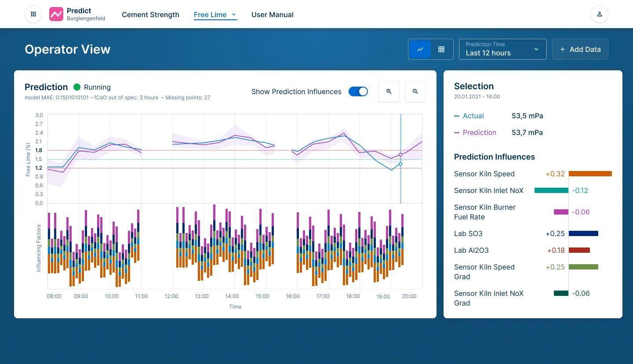Click the navy Lab SO3 bar
Screen dimensions: 633x364
(583, 233)
